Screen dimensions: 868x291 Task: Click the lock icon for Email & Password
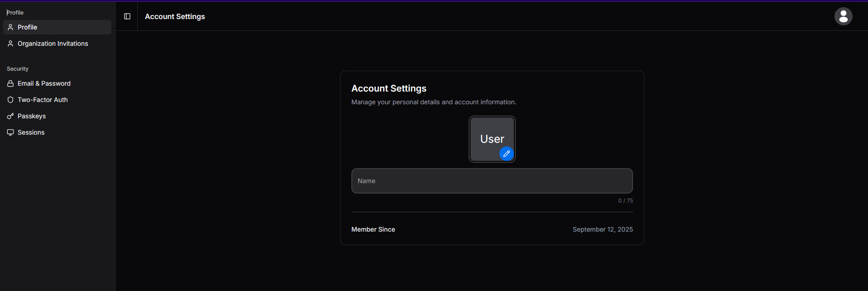pyautogui.click(x=10, y=83)
